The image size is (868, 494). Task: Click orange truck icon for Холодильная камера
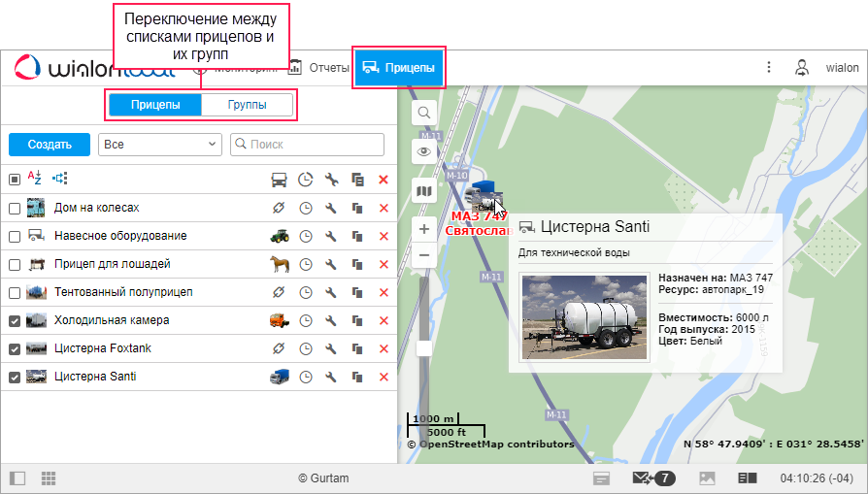tap(280, 320)
